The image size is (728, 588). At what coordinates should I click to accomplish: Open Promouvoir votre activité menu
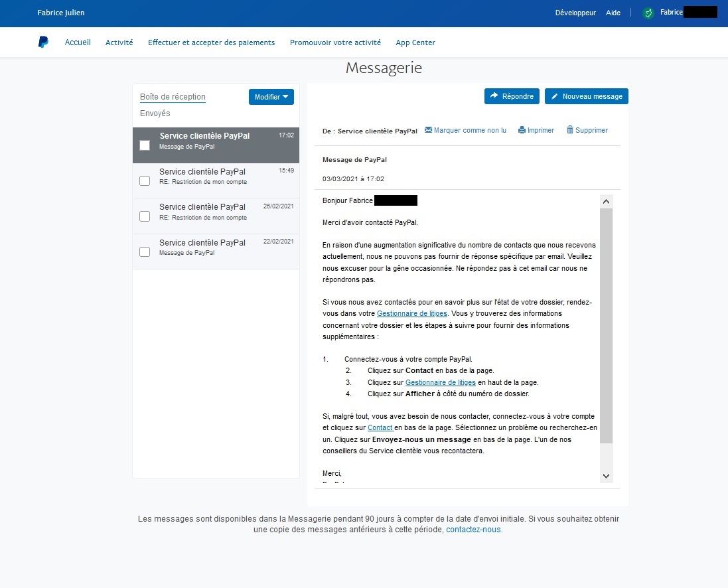click(335, 42)
